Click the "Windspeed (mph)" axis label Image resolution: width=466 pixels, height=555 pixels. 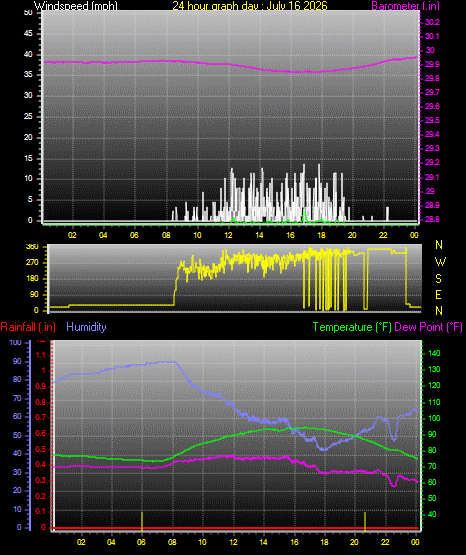point(76,5)
